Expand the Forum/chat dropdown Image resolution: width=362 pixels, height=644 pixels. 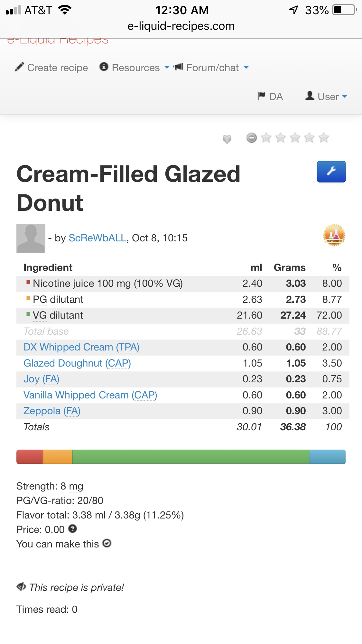pos(212,68)
